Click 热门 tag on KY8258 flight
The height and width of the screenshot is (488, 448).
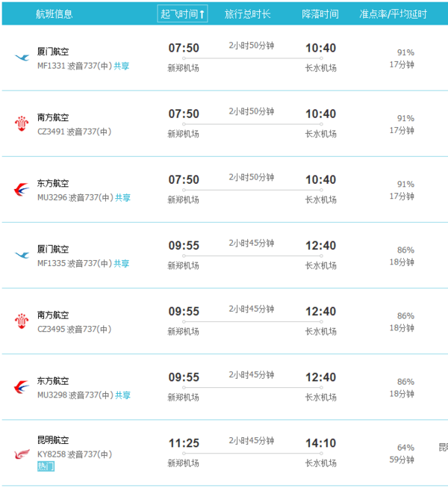[x=46, y=466]
